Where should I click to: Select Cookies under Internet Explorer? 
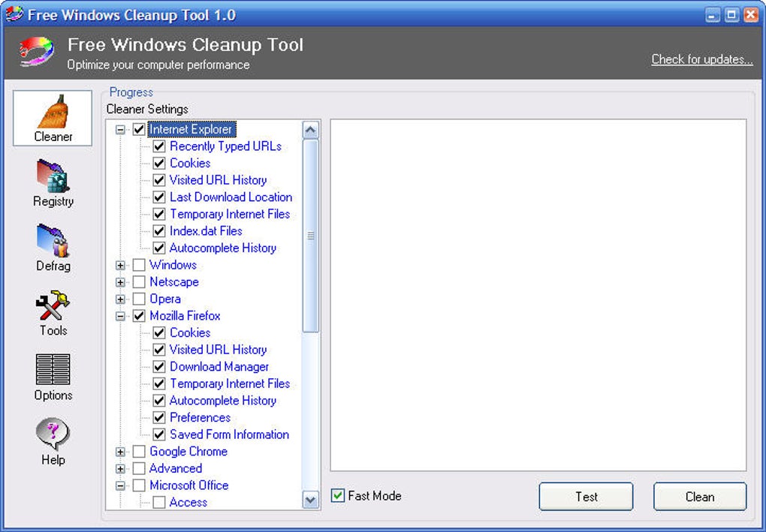(x=190, y=163)
